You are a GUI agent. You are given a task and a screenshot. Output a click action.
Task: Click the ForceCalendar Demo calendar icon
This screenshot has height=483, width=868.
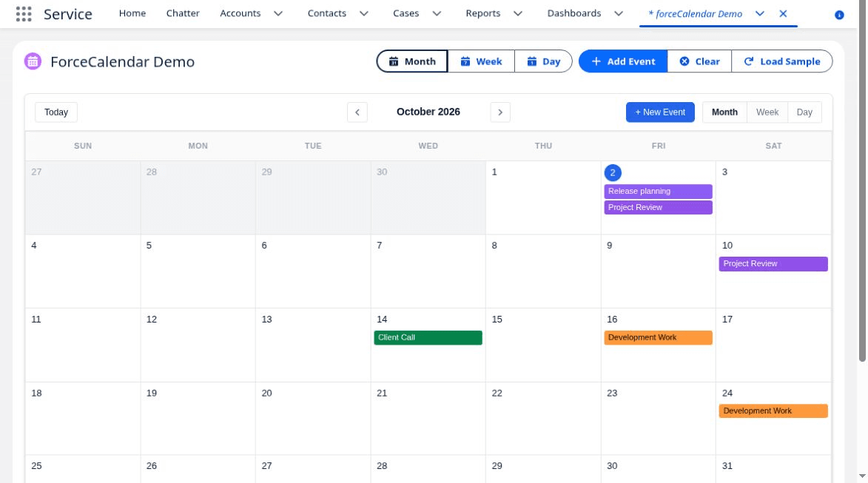tap(33, 61)
